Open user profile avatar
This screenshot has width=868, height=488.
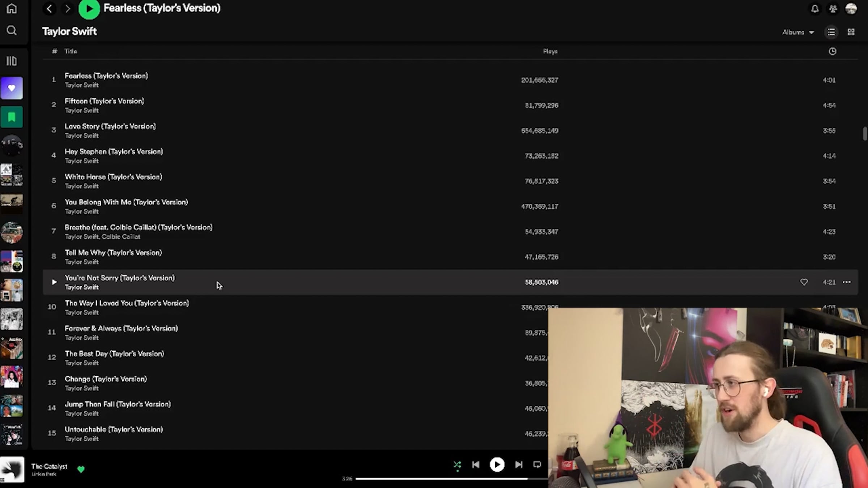pos(851,9)
